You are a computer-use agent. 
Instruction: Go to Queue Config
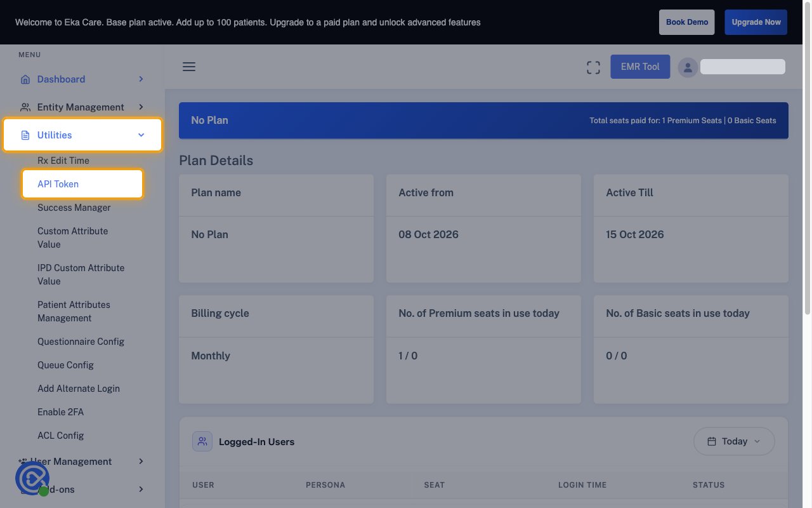tap(65, 365)
